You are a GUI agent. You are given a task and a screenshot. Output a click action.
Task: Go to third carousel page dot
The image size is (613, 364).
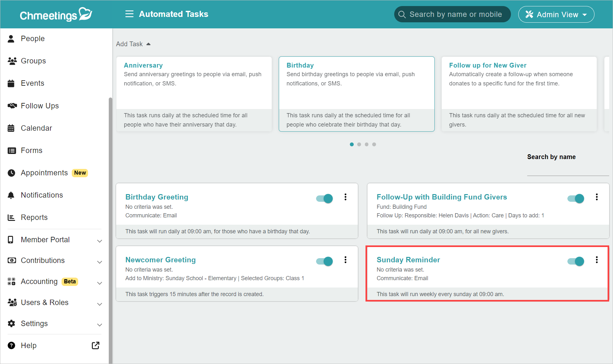point(366,144)
